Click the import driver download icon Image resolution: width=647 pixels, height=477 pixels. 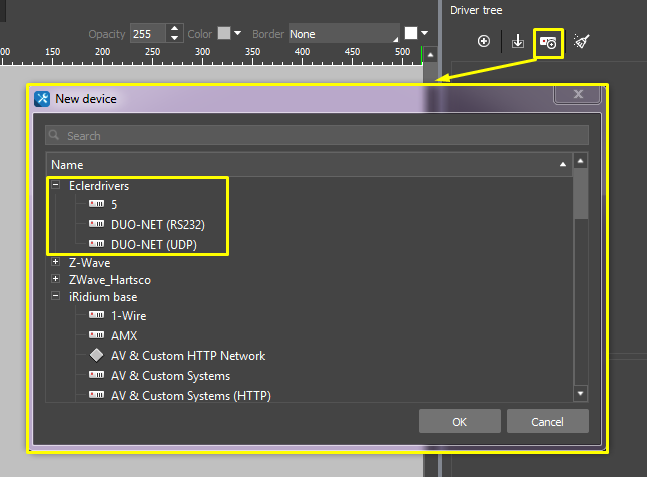tap(517, 41)
